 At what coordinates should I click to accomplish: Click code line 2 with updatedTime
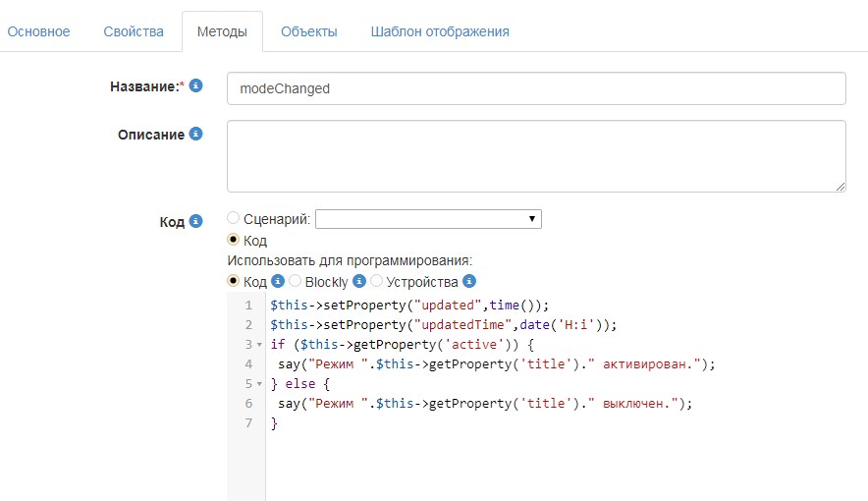pos(444,325)
